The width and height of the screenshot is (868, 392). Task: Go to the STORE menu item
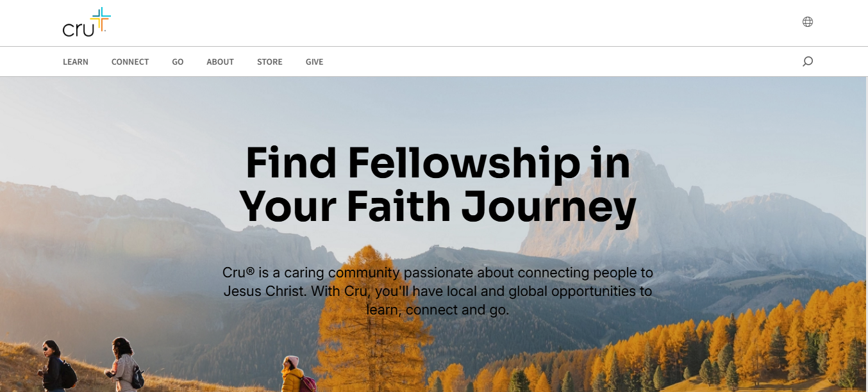point(270,62)
